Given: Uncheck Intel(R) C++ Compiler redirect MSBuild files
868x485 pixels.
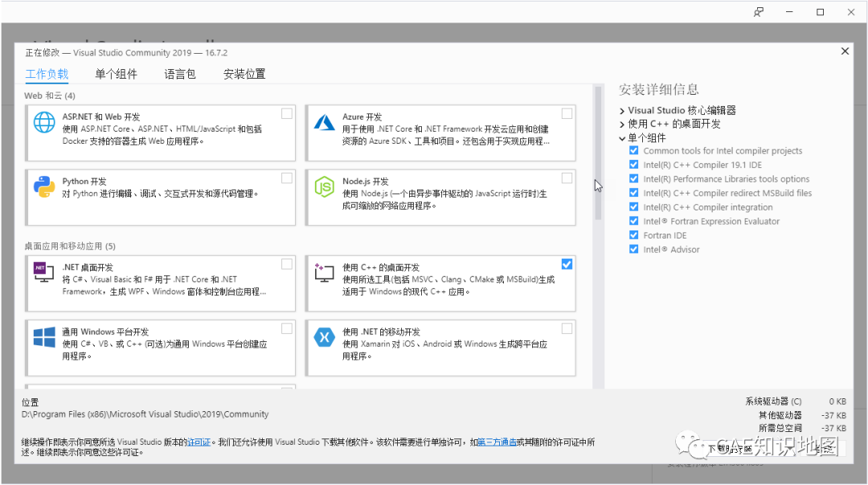Looking at the screenshot, I should tap(634, 193).
